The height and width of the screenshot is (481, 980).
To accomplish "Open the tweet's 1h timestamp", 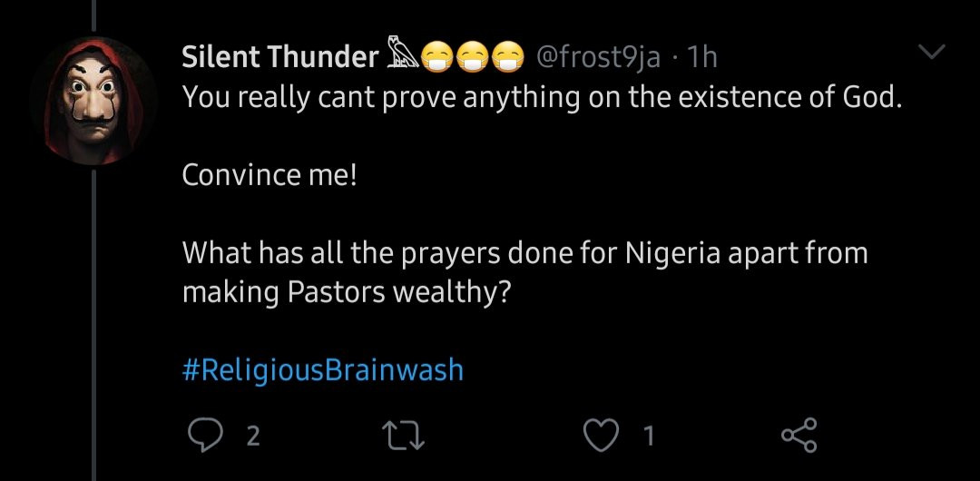I will (x=702, y=57).
